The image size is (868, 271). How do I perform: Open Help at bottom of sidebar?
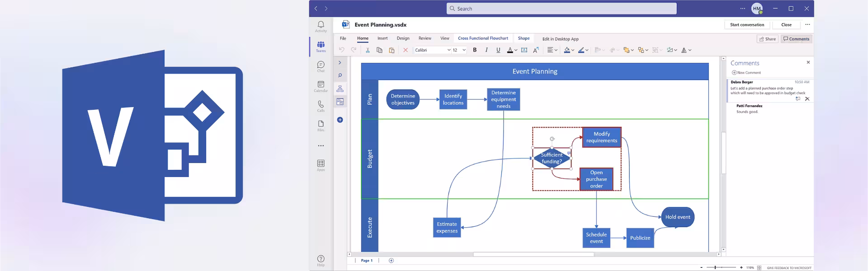(321, 261)
